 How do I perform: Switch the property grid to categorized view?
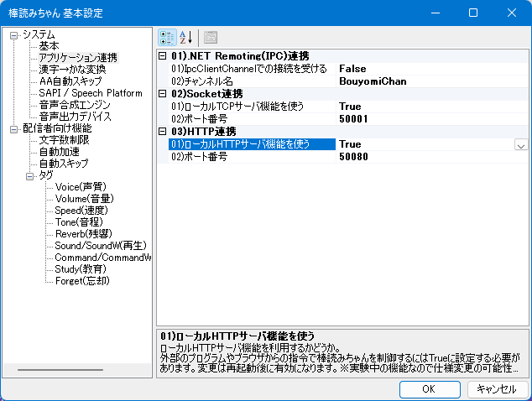click(168, 37)
